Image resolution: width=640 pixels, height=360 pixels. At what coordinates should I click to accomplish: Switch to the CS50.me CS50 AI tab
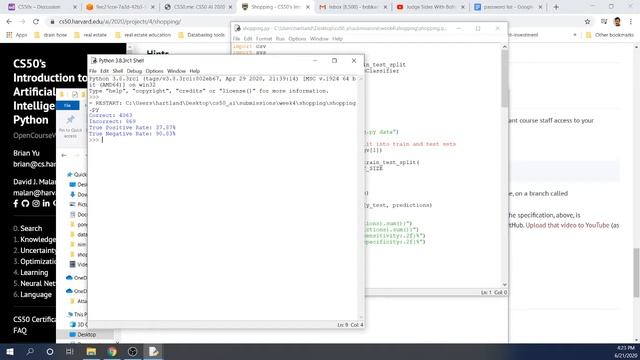click(198, 7)
